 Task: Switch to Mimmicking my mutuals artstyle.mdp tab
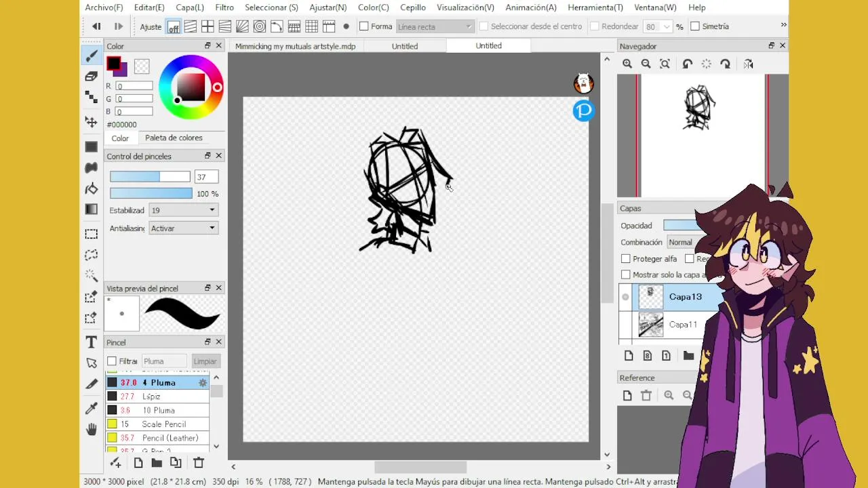click(x=296, y=46)
